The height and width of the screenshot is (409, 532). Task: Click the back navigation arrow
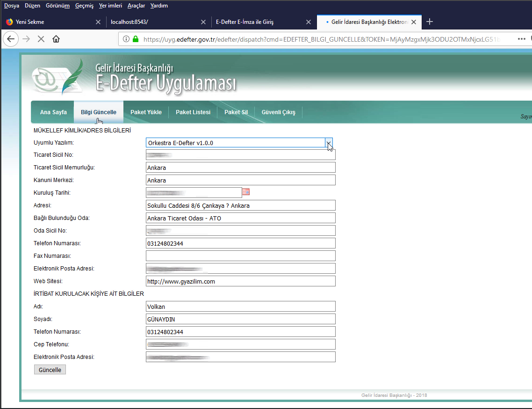coord(10,39)
